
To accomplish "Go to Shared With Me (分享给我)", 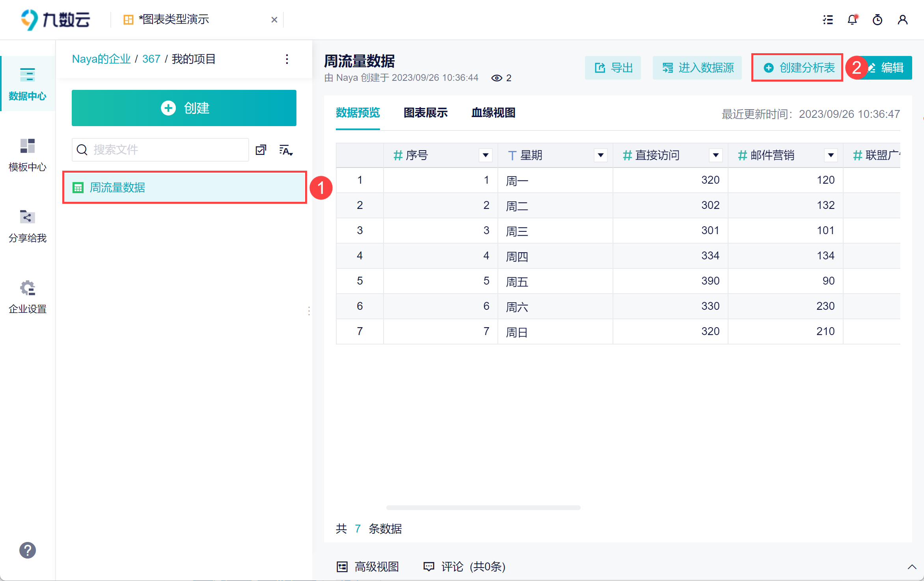I will 28,226.
